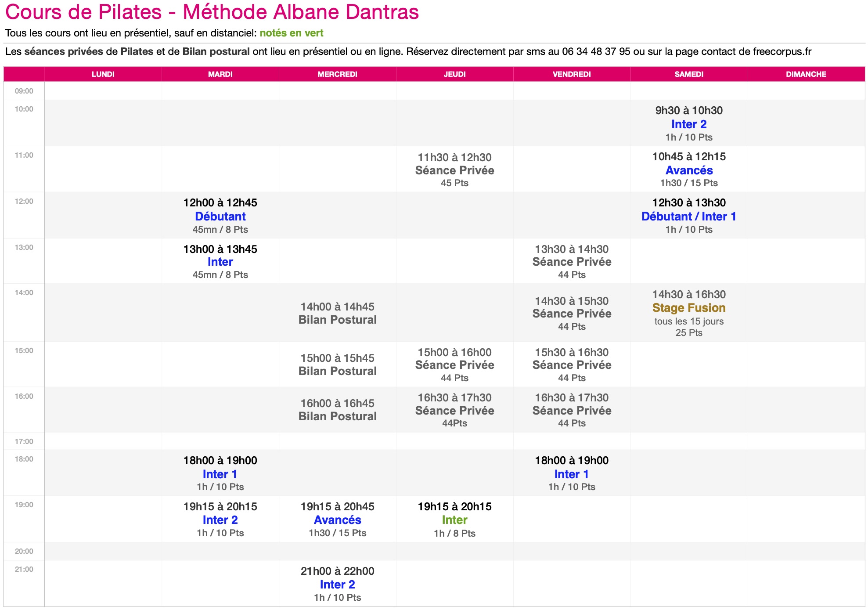
Task: Open Samedi 10h45 Avancés class
Action: point(689,170)
